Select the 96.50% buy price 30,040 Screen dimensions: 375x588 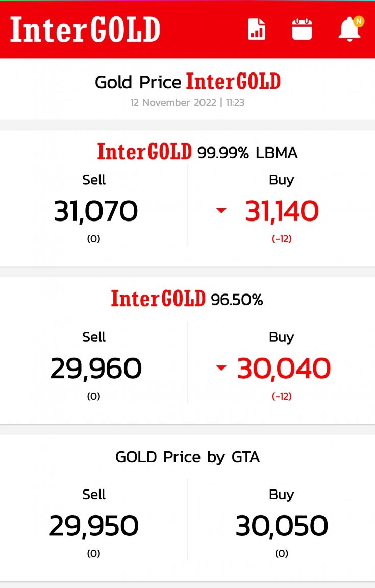click(x=284, y=369)
